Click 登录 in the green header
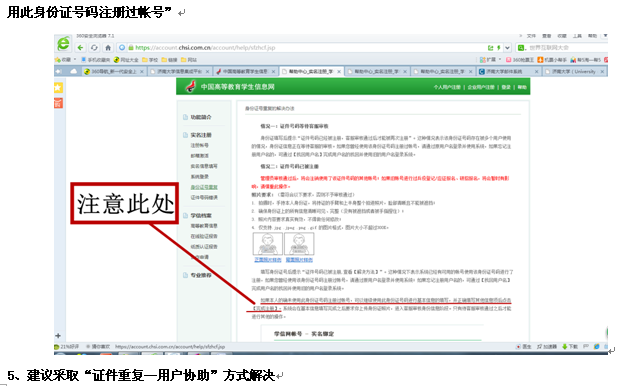620x386 pixels. click(506, 87)
